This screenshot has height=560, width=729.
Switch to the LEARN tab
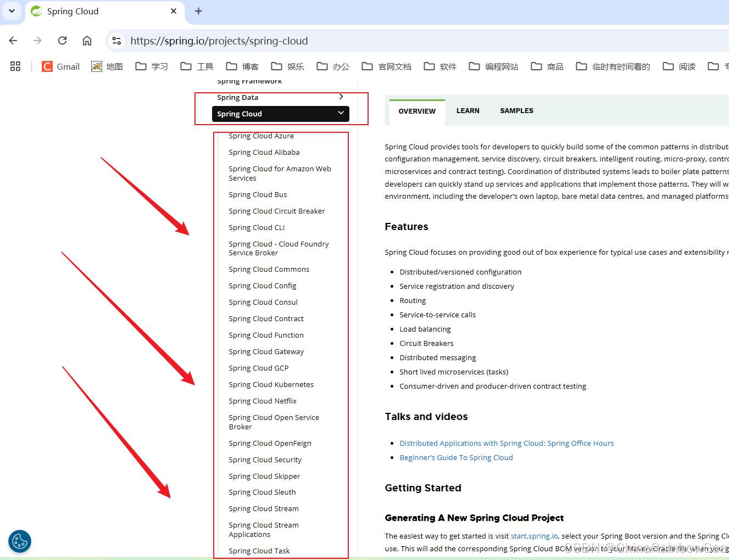click(468, 111)
